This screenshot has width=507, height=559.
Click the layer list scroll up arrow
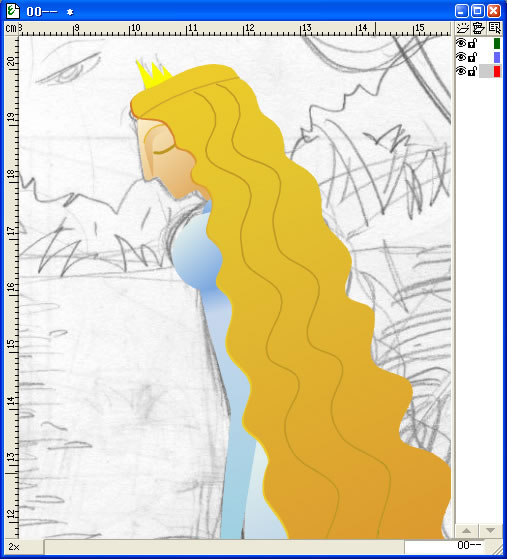(x=466, y=531)
